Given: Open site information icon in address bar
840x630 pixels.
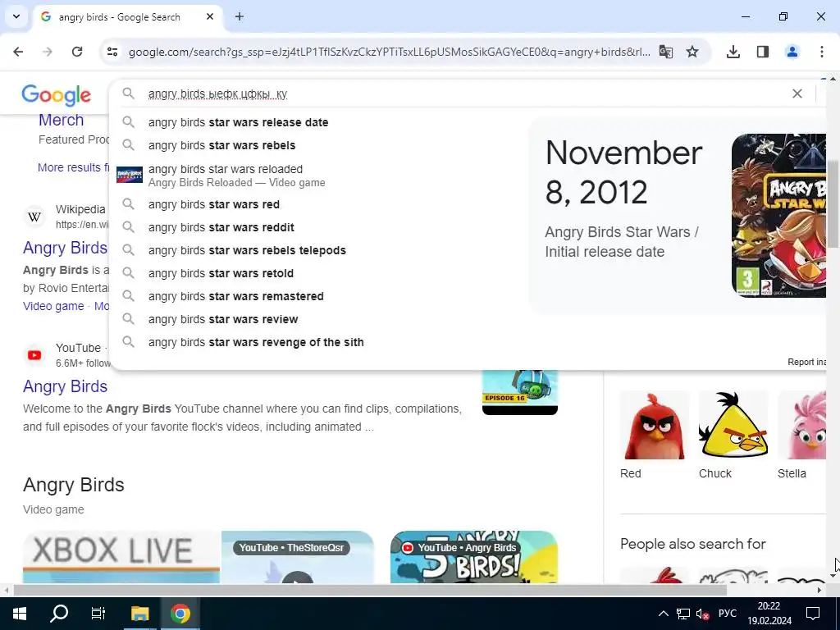Looking at the screenshot, I should (112, 52).
